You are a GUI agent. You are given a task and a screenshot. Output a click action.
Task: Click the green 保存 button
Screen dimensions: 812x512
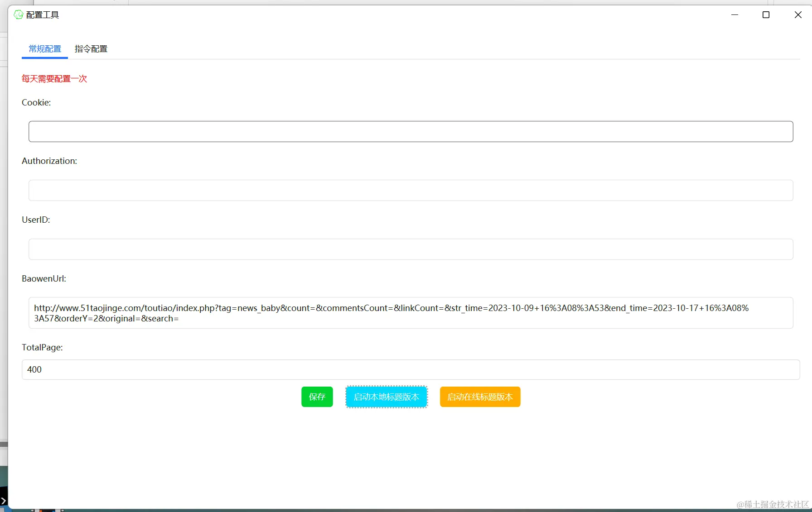(317, 397)
